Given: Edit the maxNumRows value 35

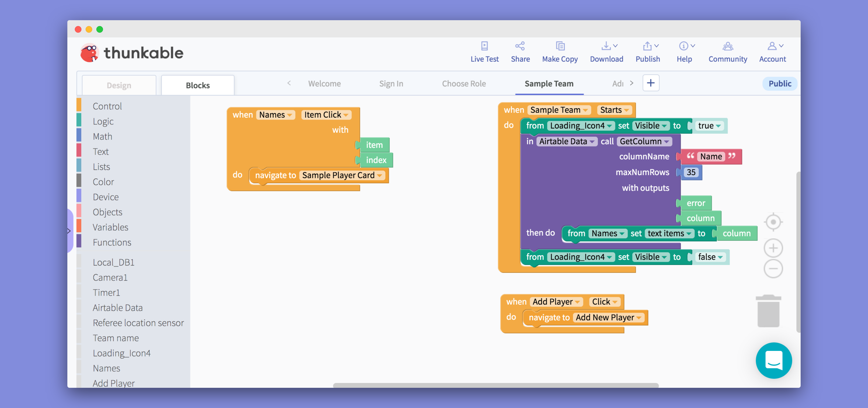Looking at the screenshot, I should 691,173.
